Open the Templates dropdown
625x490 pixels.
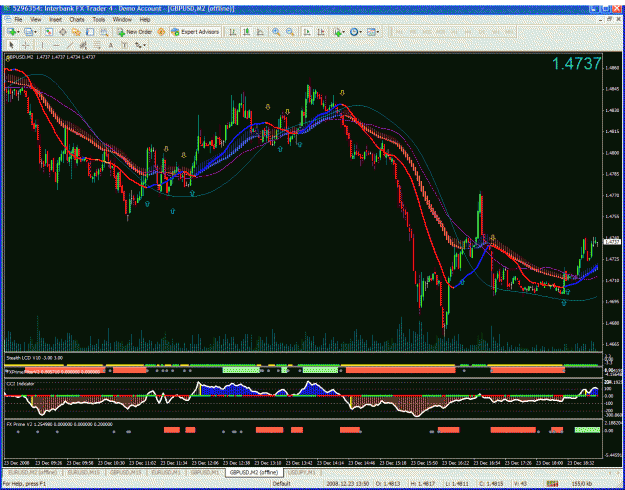tap(373, 32)
